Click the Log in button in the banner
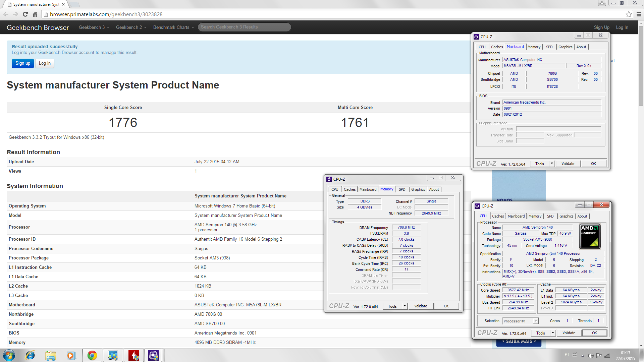Screen dimensions: 644x362 [45, 63]
